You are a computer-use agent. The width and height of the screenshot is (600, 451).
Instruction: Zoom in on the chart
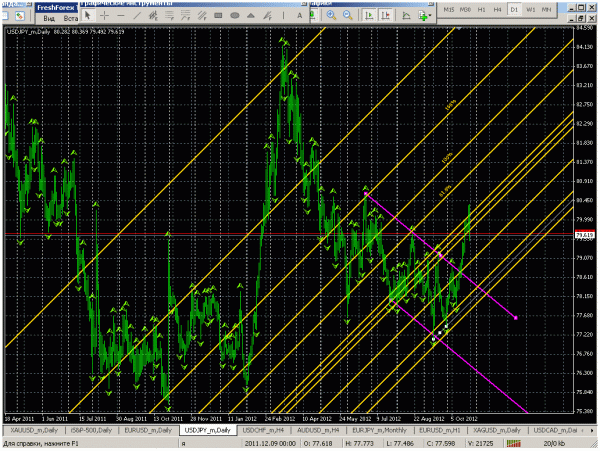(x=331, y=15)
